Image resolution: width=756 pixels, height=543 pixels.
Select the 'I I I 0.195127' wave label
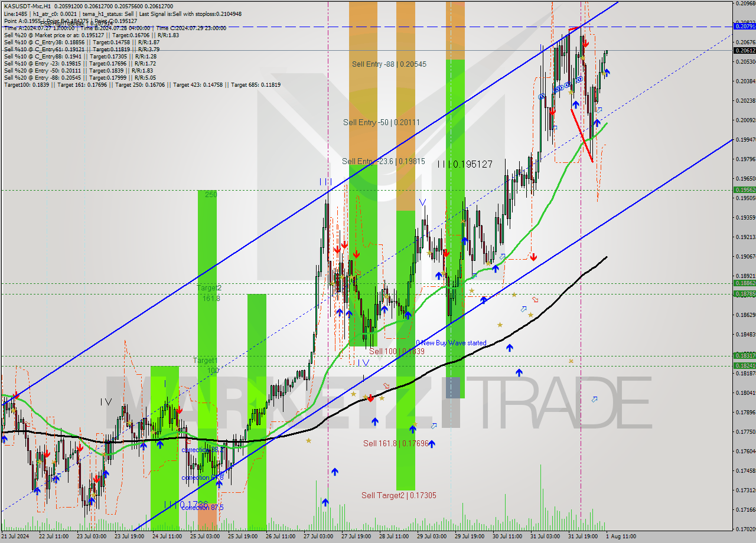click(465, 164)
